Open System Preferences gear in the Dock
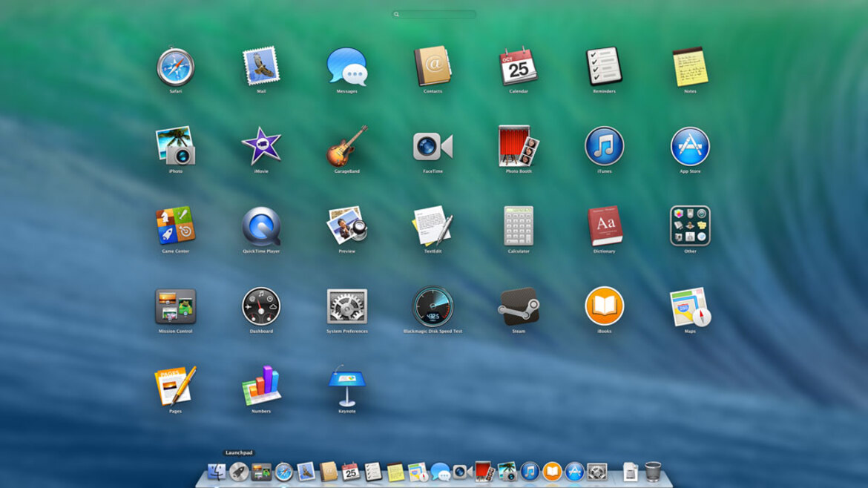The height and width of the screenshot is (488, 868). click(x=596, y=472)
